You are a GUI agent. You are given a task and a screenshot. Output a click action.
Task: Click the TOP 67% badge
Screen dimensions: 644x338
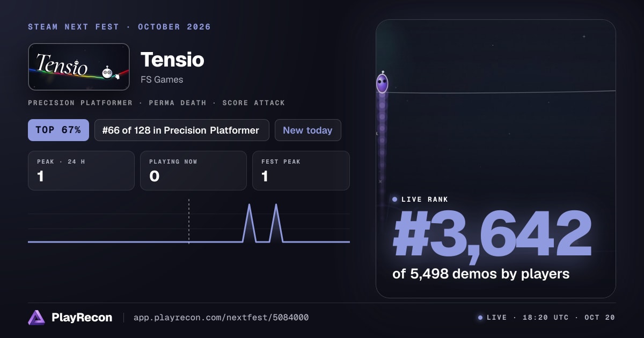tap(58, 130)
